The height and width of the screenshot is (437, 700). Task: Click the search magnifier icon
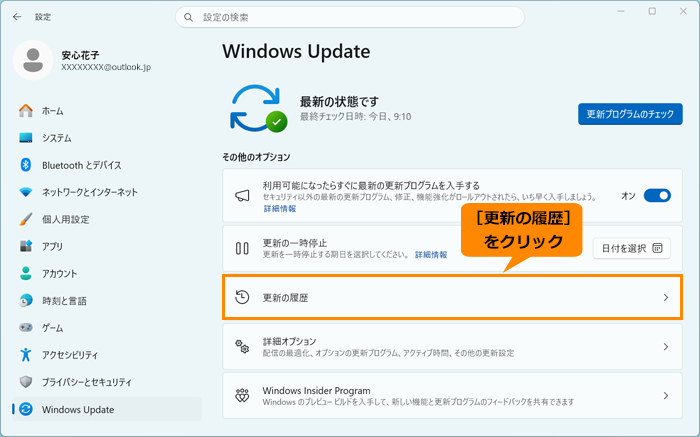pyautogui.click(x=188, y=17)
